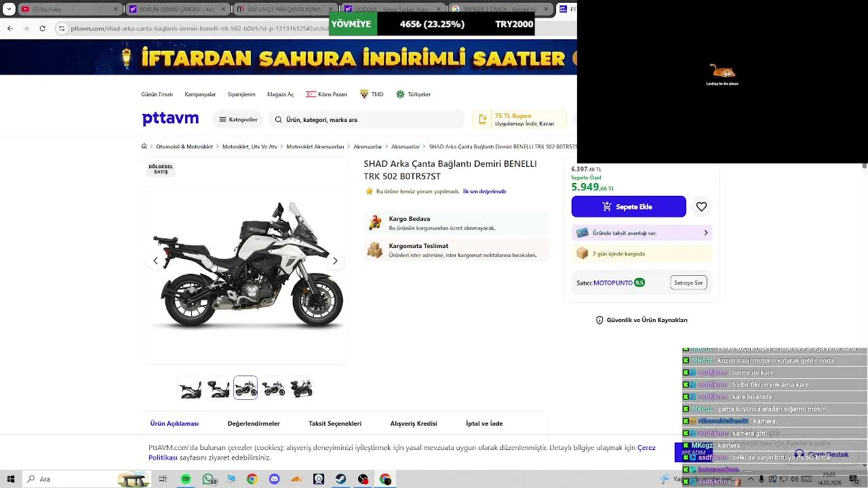
Task: Open TMO link in top nav
Action: (372, 94)
